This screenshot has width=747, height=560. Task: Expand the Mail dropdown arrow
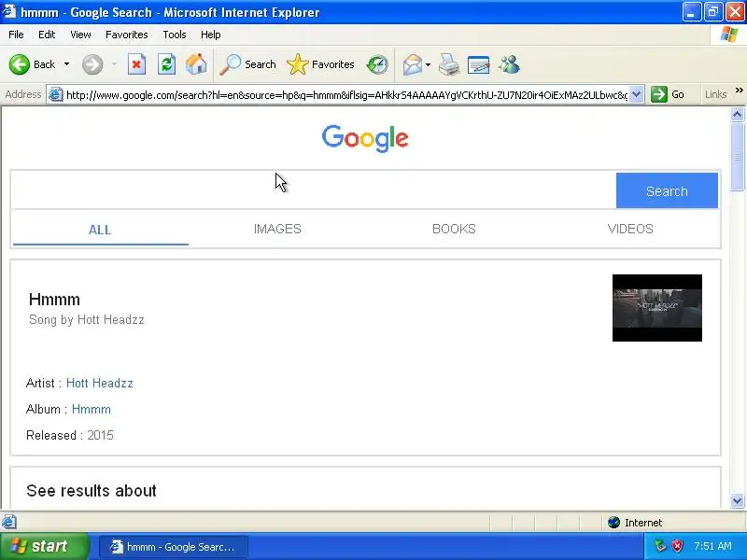[x=428, y=64]
